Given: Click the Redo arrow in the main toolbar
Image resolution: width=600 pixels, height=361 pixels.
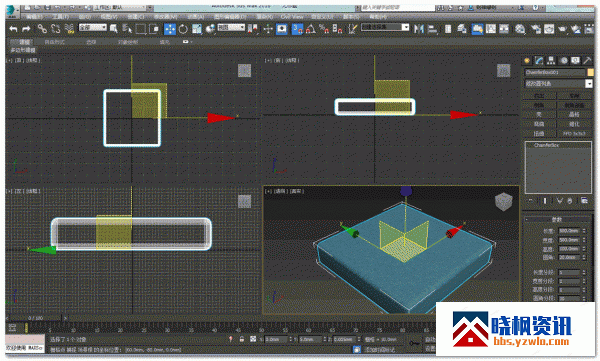Looking at the screenshot, I should tap(26, 29).
